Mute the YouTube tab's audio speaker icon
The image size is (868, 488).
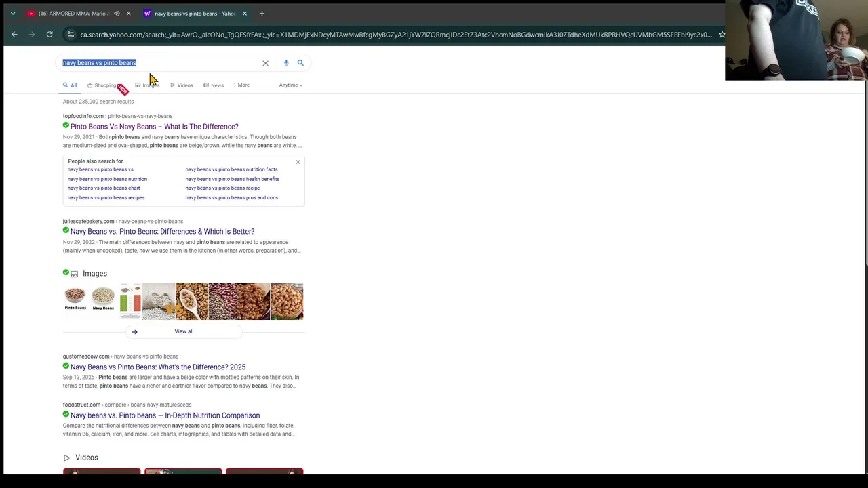[x=117, y=14]
